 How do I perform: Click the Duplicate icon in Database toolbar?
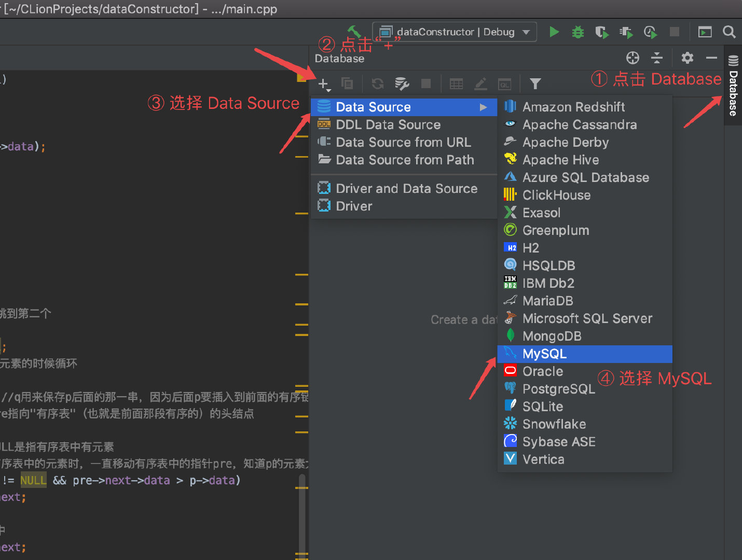coord(347,83)
